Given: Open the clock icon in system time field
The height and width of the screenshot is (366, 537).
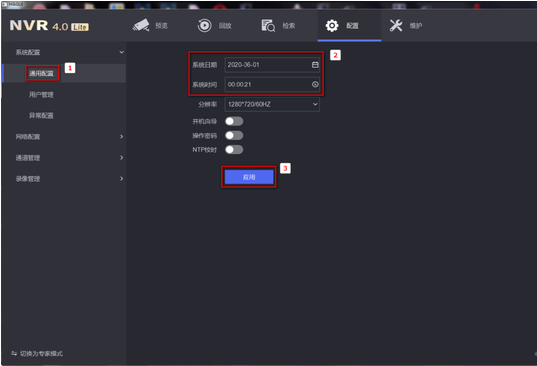Looking at the screenshot, I should click(315, 84).
